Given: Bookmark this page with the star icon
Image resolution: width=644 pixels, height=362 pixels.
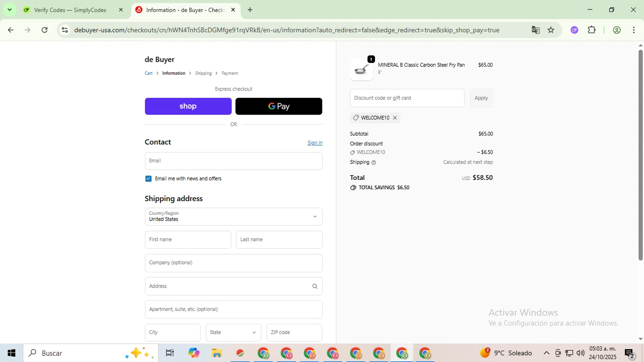Looking at the screenshot, I should pyautogui.click(x=551, y=30).
